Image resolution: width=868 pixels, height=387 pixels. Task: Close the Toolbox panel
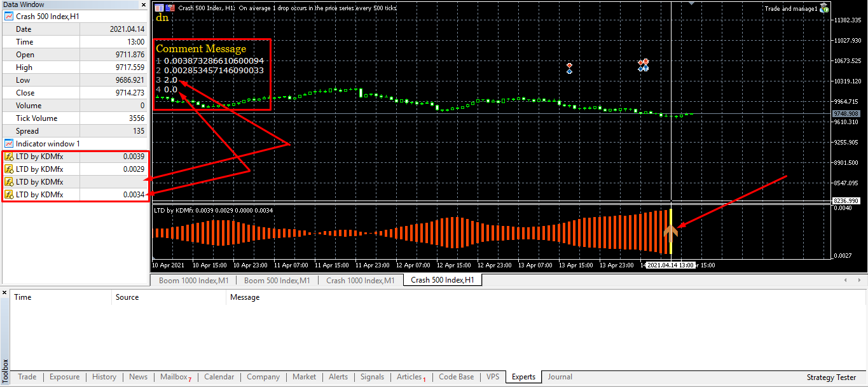pos(4,293)
